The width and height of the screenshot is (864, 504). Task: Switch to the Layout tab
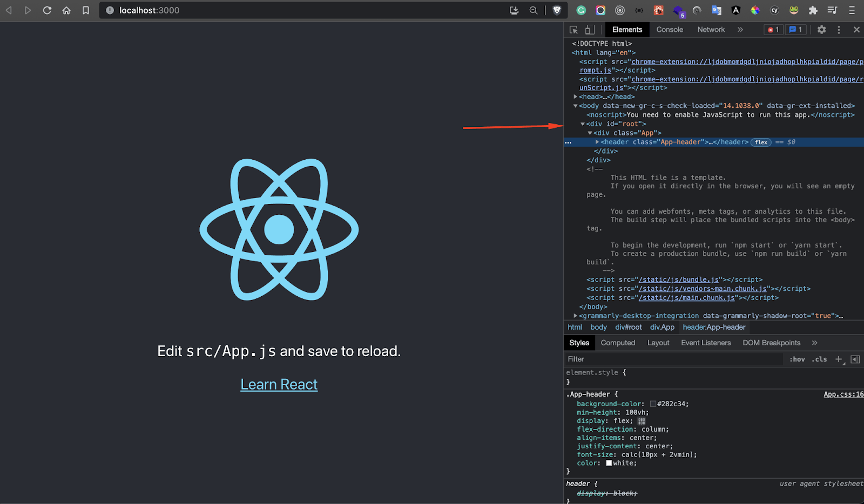[658, 343]
